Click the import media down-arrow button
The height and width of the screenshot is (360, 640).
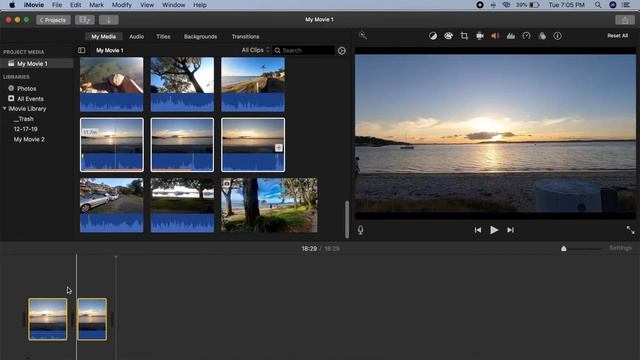coord(109,20)
